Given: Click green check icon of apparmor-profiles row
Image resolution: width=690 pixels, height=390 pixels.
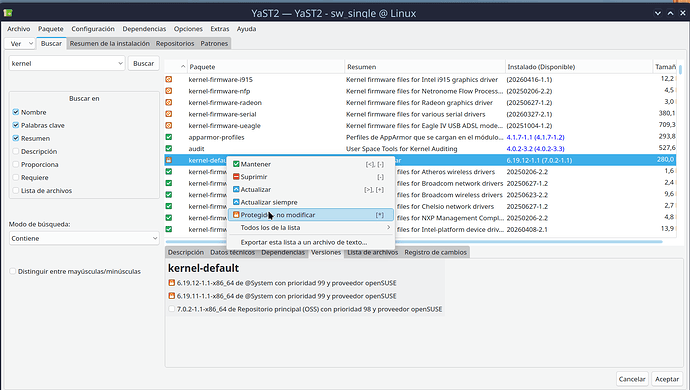Looking at the screenshot, I should [169, 137].
